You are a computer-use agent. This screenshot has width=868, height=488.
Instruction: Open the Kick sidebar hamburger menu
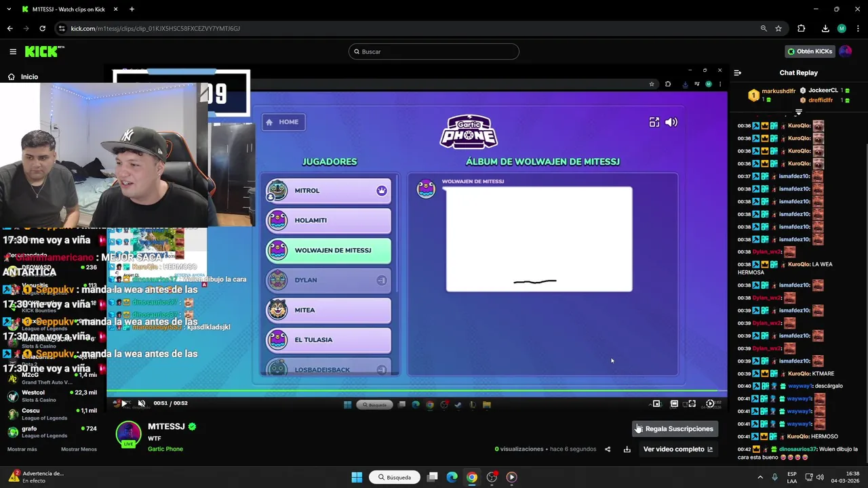click(x=13, y=52)
